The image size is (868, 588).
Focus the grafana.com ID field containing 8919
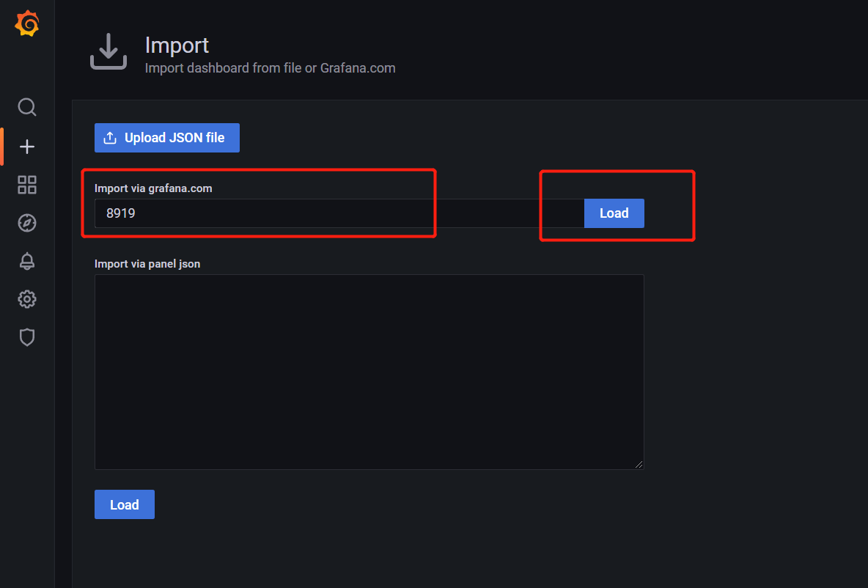coord(339,213)
